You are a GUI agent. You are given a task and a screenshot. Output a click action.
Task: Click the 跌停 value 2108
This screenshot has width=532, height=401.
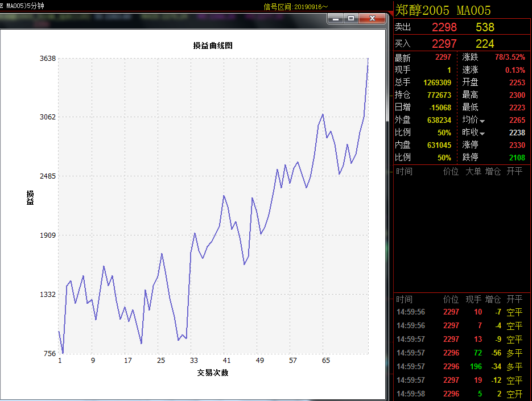click(517, 158)
